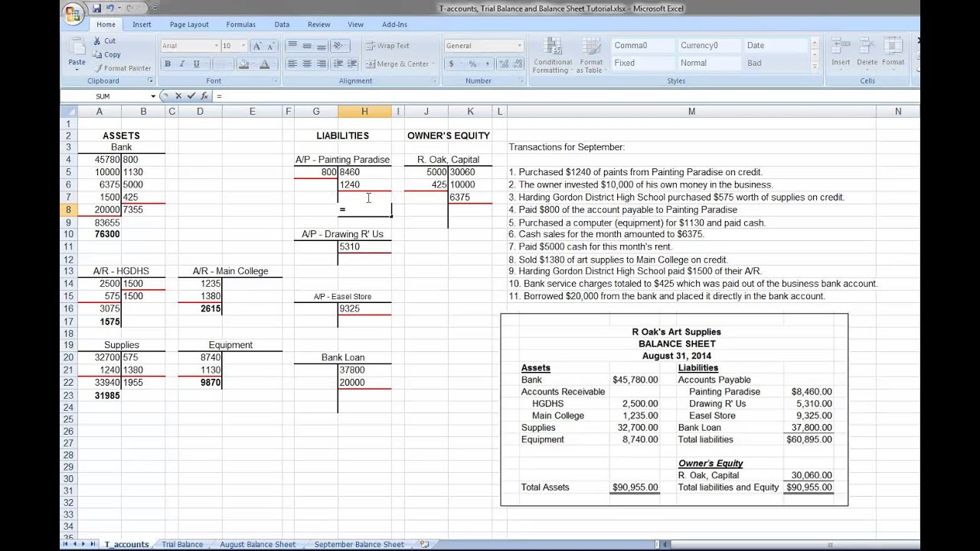Confirm the entry with the checkmark icon
Screen dimensions: 980x551
pyautogui.click(x=191, y=96)
